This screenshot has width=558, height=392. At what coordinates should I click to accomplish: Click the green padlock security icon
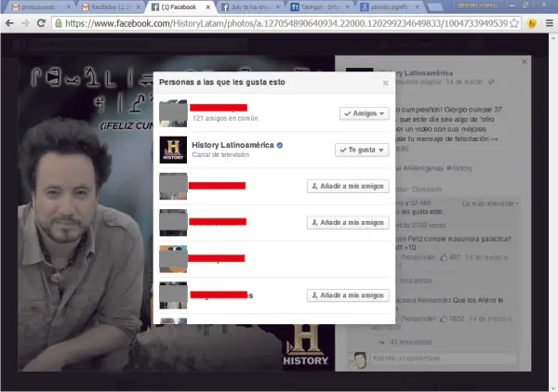coord(58,23)
